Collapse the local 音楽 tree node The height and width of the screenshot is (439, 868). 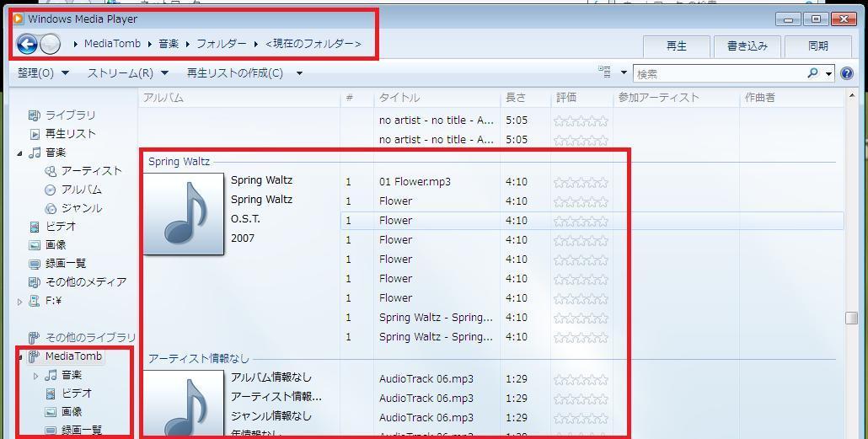click(x=20, y=153)
